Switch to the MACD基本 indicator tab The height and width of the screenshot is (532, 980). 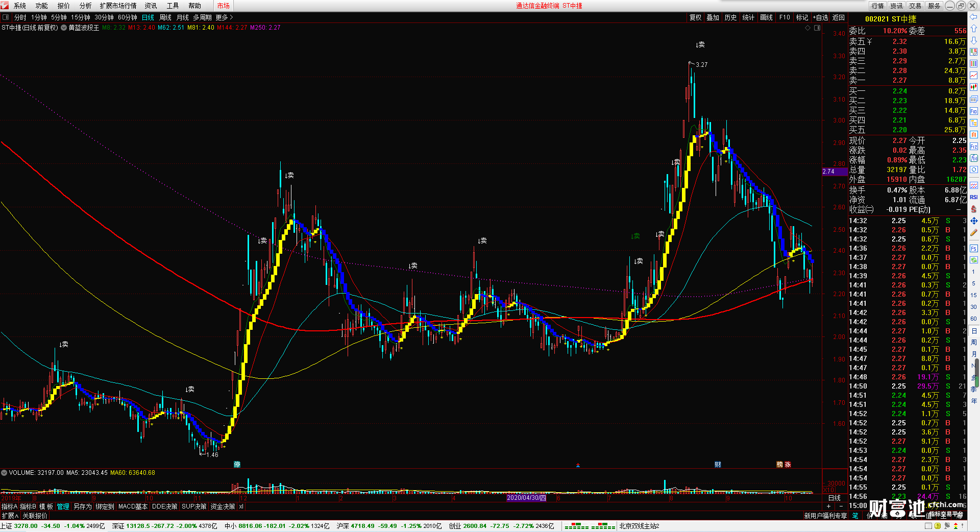[133, 506]
